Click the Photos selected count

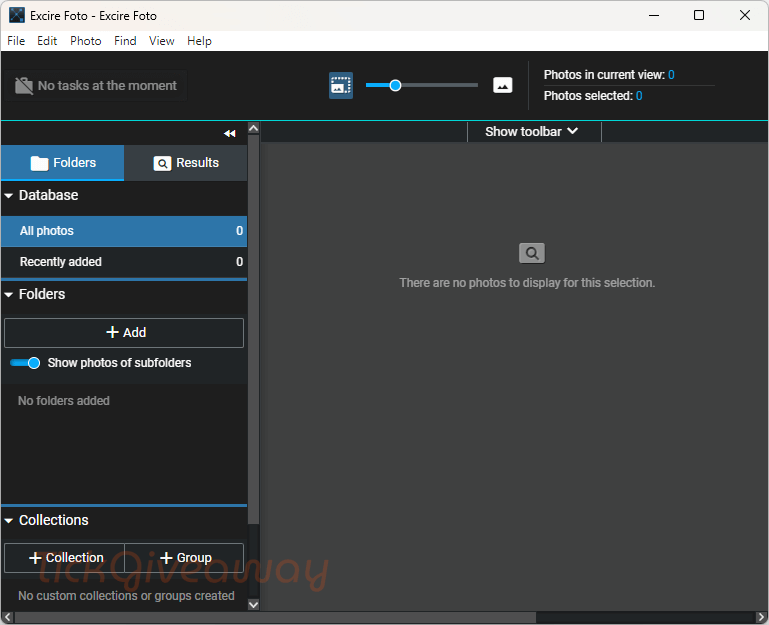(639, 96)
